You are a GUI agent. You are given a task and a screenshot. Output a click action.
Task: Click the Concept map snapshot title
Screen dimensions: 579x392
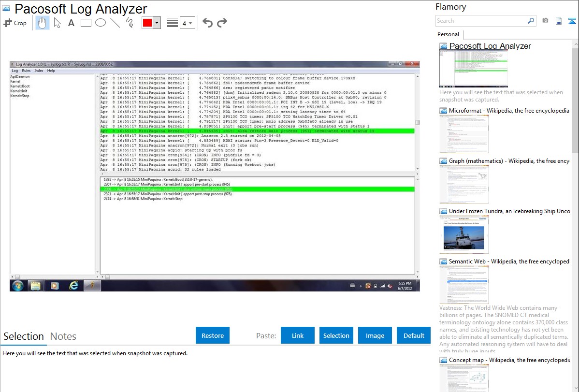(x=509, y=360)
